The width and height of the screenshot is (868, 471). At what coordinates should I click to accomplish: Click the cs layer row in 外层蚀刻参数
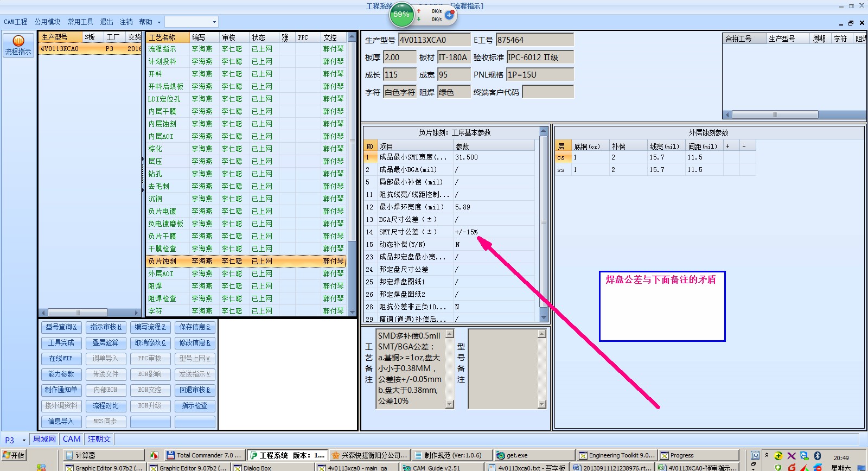[655, 157]
